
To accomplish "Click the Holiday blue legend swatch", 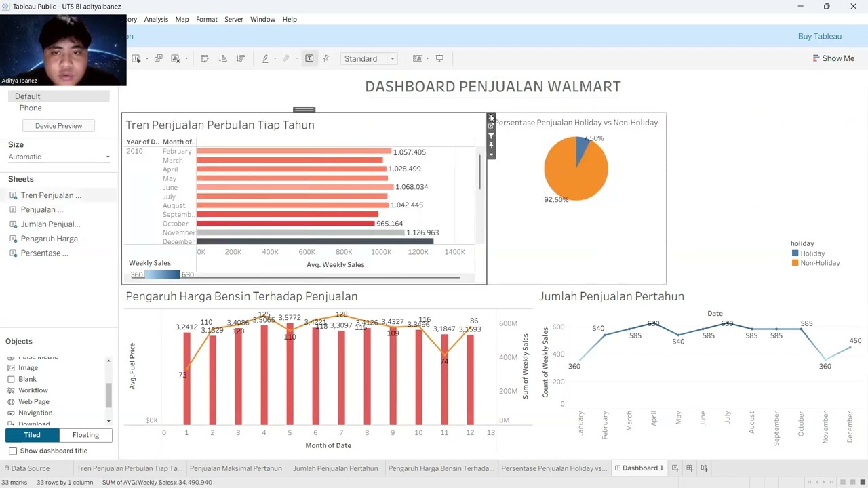I will (x=795, y=253).
